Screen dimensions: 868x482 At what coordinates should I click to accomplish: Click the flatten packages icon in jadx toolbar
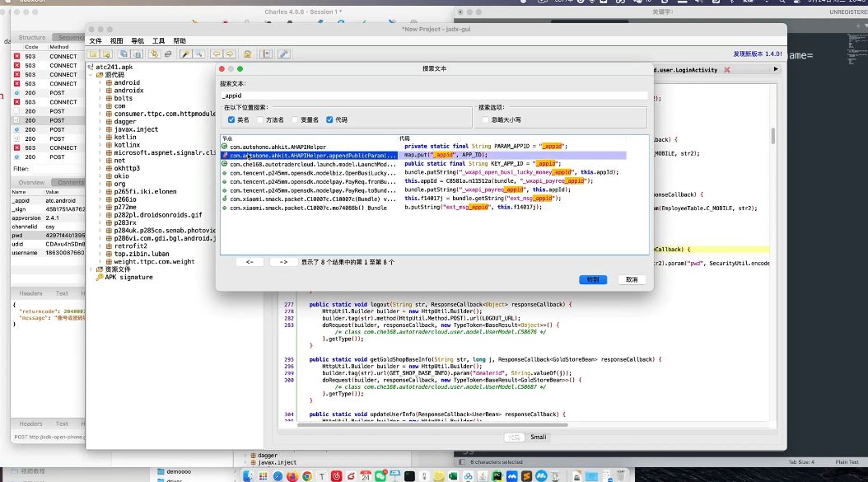click(168, 54)
